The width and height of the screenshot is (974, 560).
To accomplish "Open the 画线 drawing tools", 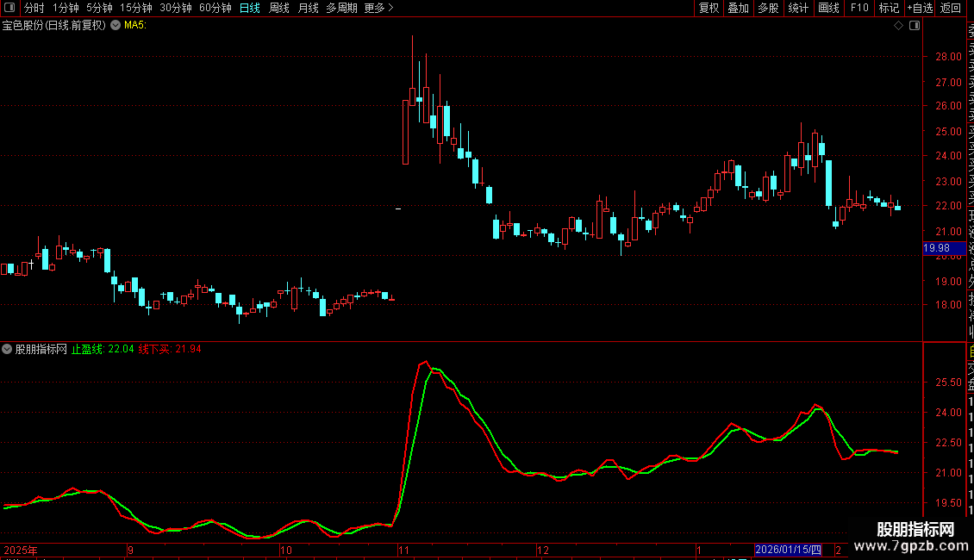I will pyautogui.click(x=828, y=8).
